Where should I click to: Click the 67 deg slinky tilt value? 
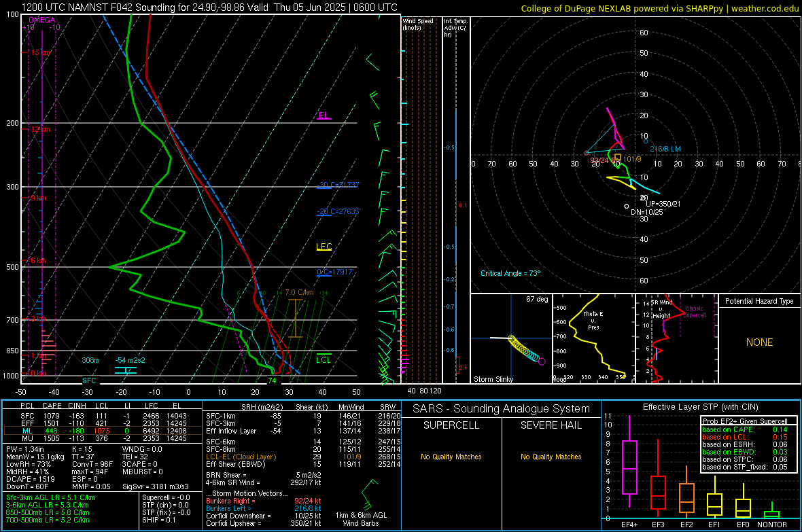(537, 299)
